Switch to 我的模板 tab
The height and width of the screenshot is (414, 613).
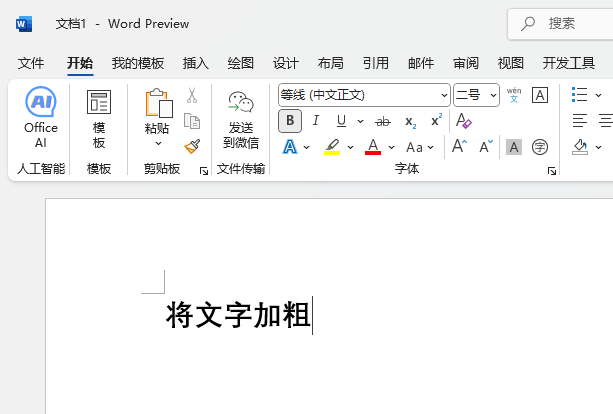(138, 63)
